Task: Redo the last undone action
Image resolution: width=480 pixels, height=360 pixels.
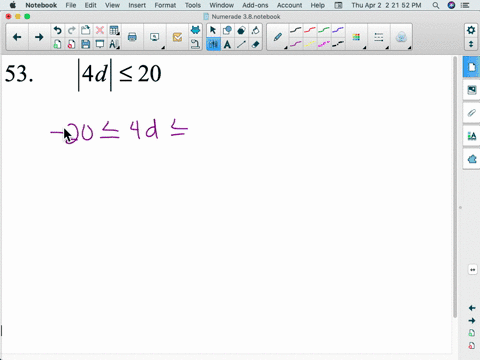Action: pos(71,30)
